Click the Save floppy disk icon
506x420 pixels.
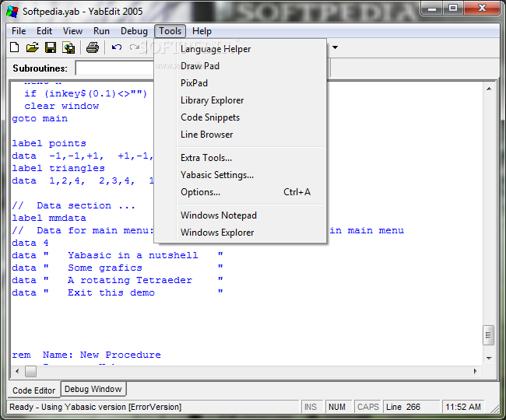51,47
